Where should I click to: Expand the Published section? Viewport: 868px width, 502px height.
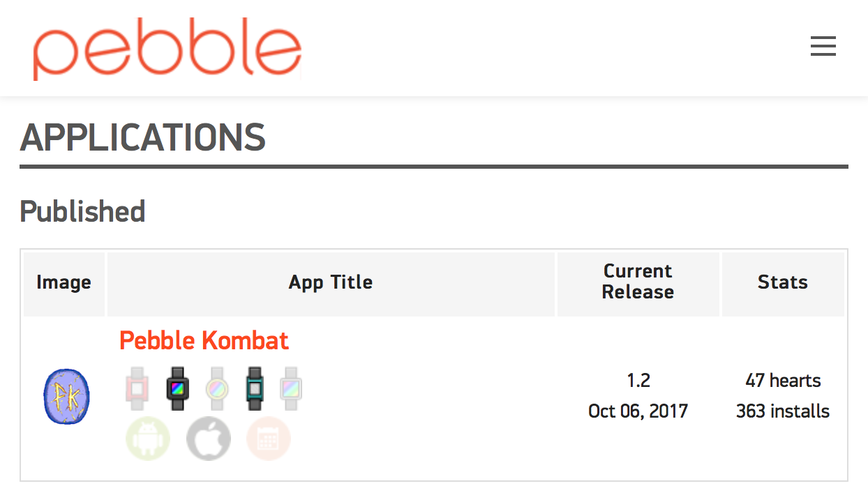82,211
